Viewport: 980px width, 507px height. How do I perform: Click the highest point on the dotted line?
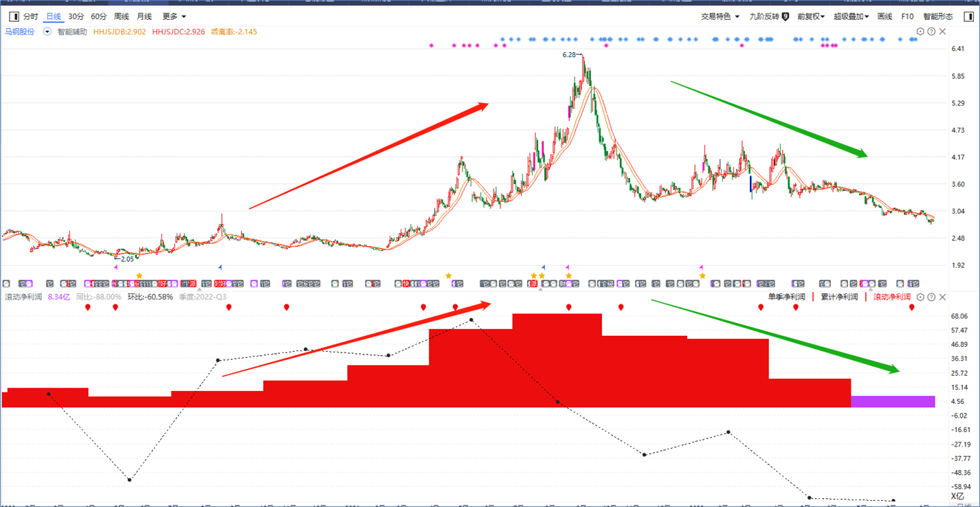(471, 320)
